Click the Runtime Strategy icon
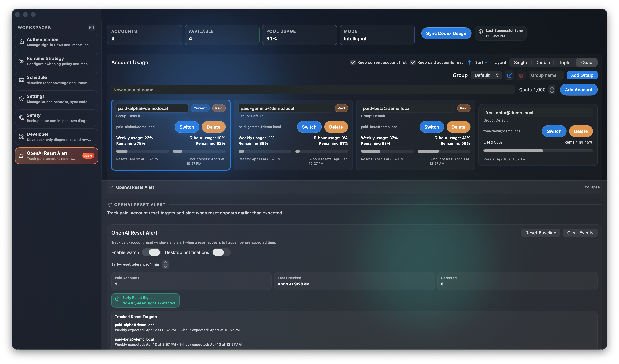Viewport: 619px width, 364px height. 22,61
